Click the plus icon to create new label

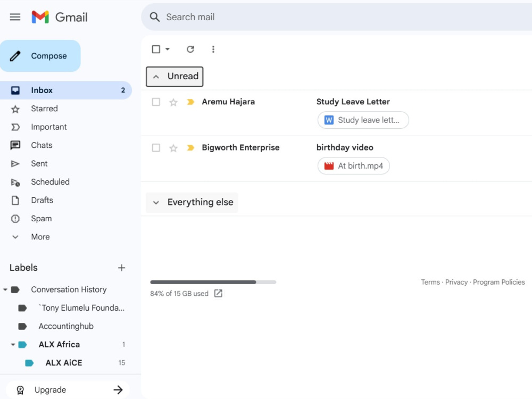[121, 268]
